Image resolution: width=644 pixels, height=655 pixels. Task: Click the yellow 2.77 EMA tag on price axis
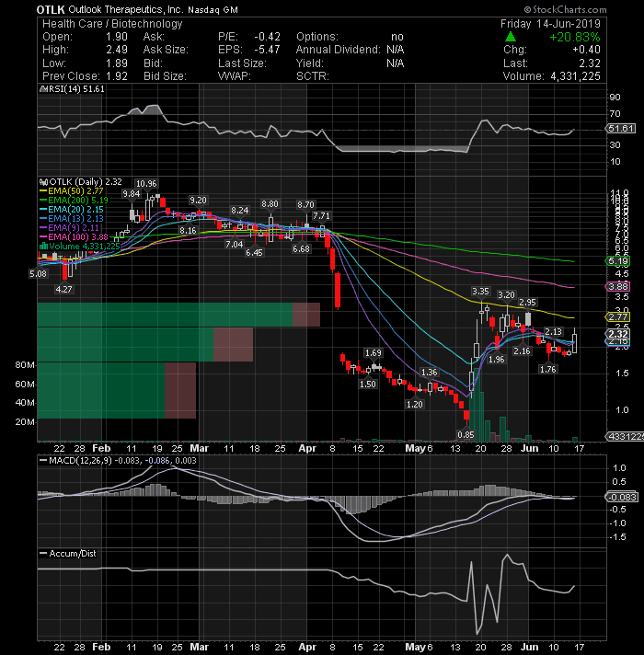tap(618, 317)
